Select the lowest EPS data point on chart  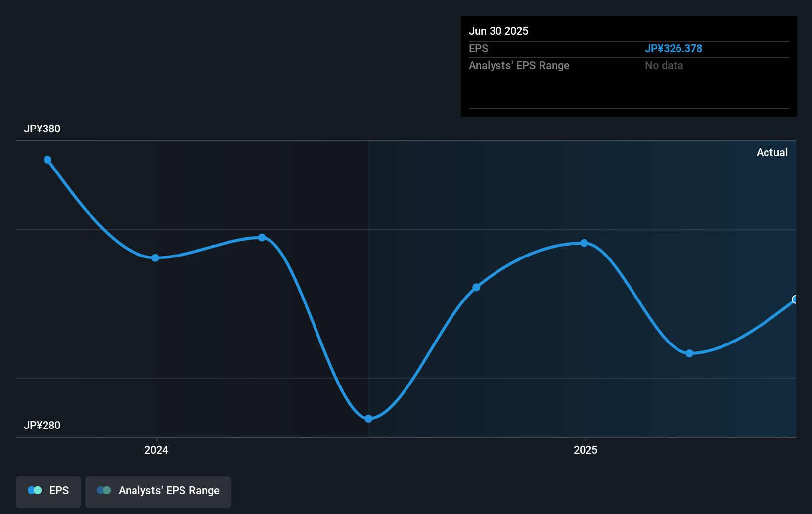click(368, 419)
